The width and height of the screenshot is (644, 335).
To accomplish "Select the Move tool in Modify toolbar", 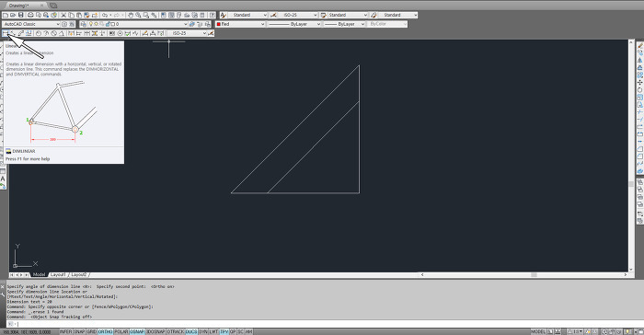I will tap(640, 83).
